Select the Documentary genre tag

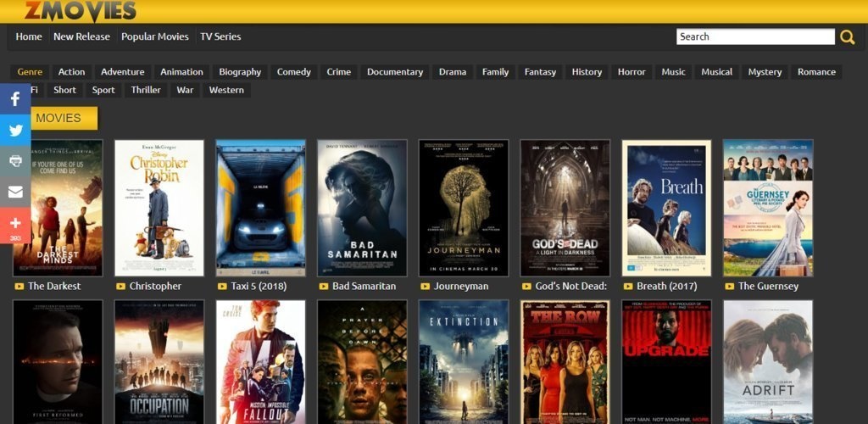click(x=394, y=72)
